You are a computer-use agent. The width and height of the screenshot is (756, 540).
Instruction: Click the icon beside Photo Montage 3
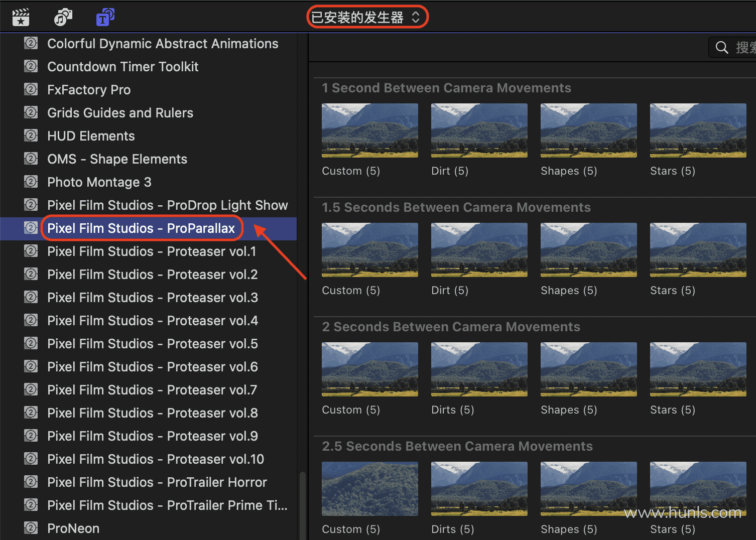tap(31, 182)
